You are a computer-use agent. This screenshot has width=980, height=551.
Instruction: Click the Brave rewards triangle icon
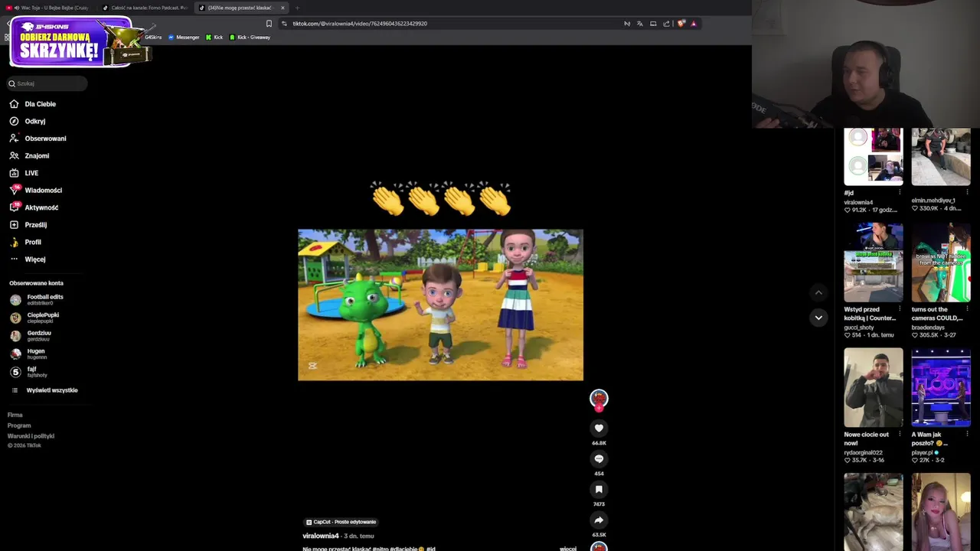point(694,24)
